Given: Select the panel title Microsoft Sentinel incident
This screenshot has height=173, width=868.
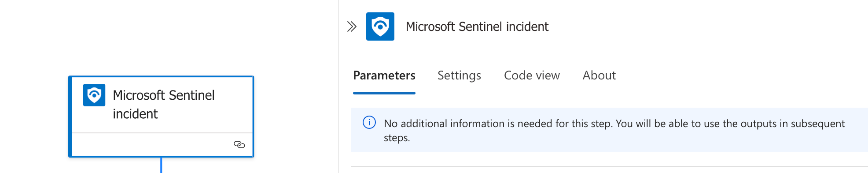Looking at the screenshot, I should click(477, 26).
